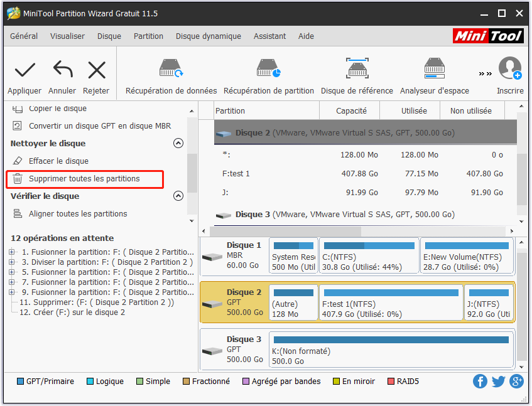Click Supprimer toutes les partitions trash icon
The image size is (532, 406).
(18, 179)
